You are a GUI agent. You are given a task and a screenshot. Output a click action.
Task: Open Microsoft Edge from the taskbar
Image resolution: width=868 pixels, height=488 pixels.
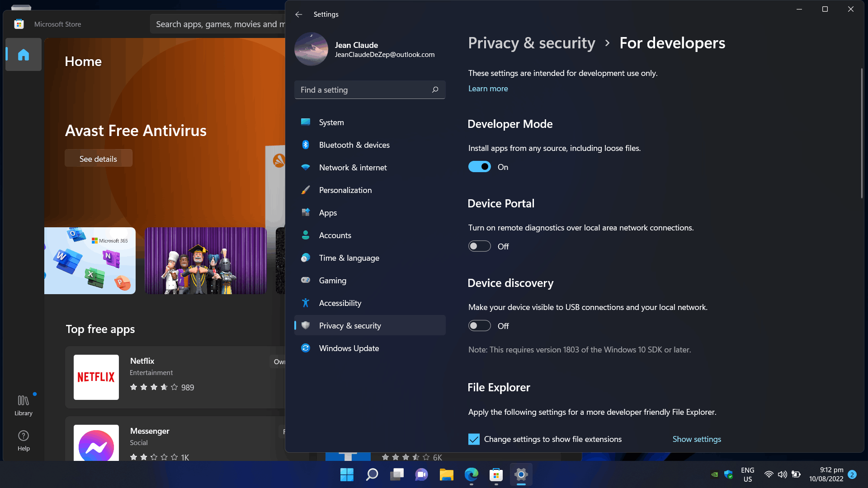pyautogui.click(x=471, y=474)
